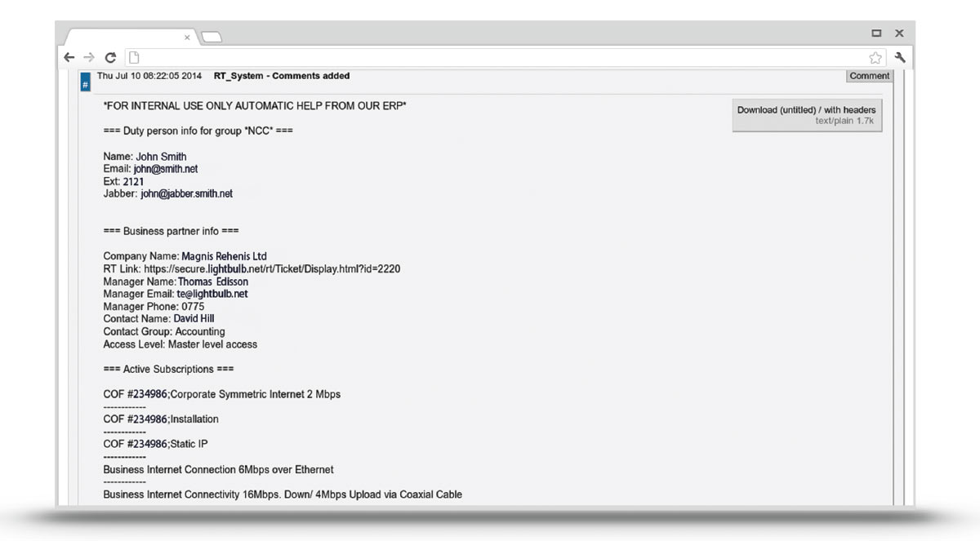Click the john@smith.net email address
Image resolution: width=980 pixels, height=541 pixels.
(x=166, y=169)
